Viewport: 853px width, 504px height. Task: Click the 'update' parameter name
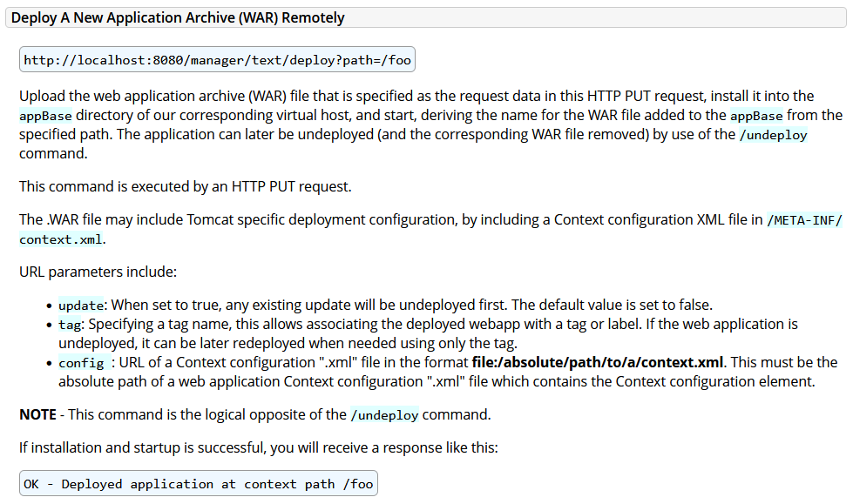pos(81,306)
